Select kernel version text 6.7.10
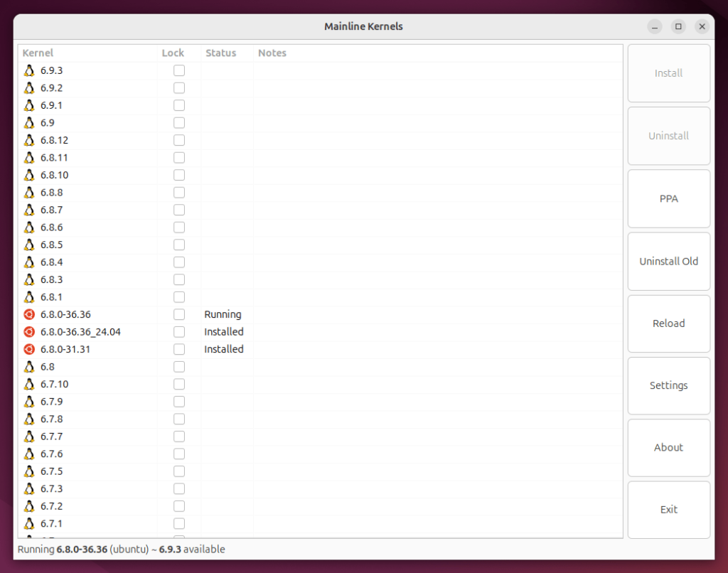 click(x=54, y=384)
